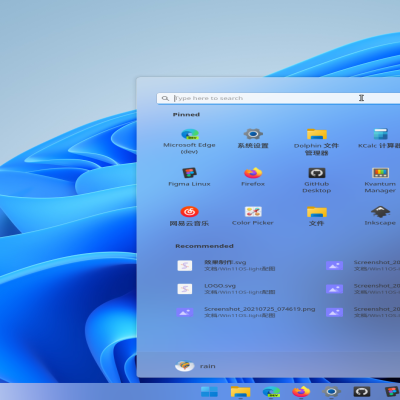Launch GitHub Desktop pinned app

317,180
